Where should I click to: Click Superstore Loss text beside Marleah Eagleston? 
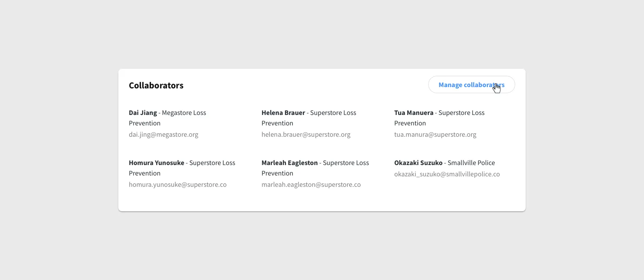[346, 163]
